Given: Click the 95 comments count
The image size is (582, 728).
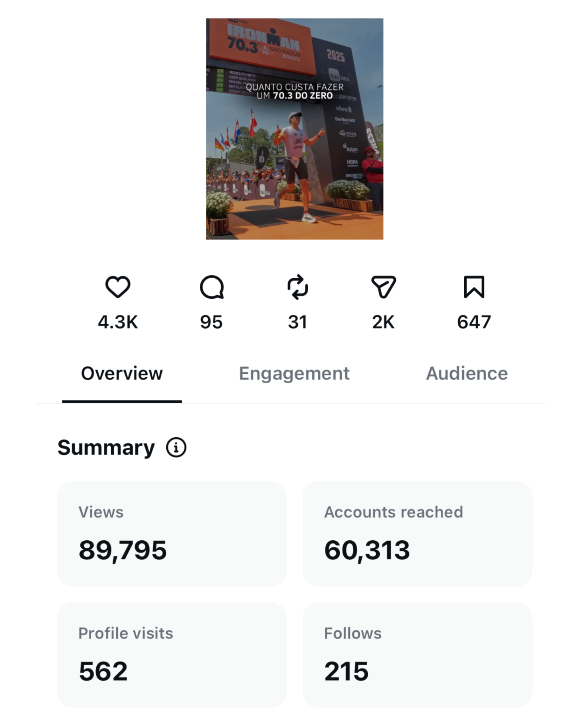Looking at the screenshot, I should tap(211, 322).
